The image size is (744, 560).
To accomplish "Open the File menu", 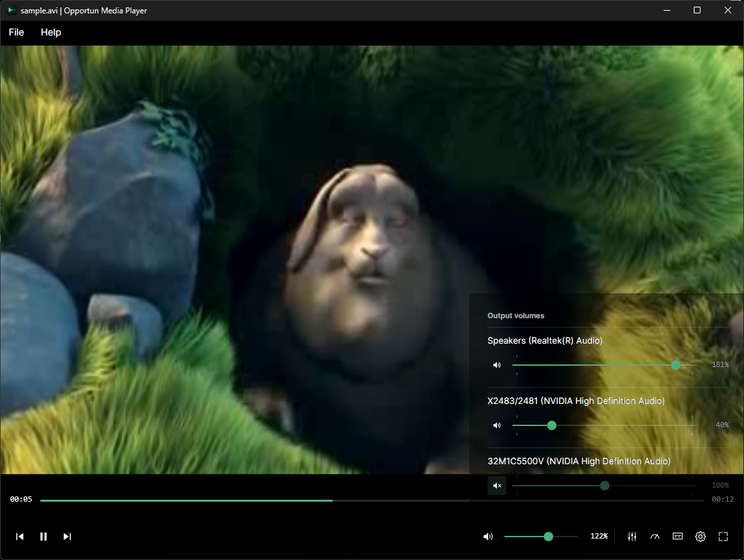I will pyautogui.click(x=16, y=32).
